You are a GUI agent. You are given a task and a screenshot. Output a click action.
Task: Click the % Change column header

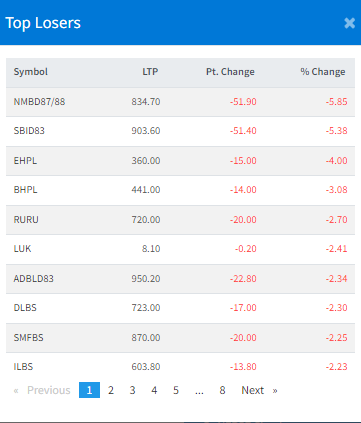click(x=323, y=72)
